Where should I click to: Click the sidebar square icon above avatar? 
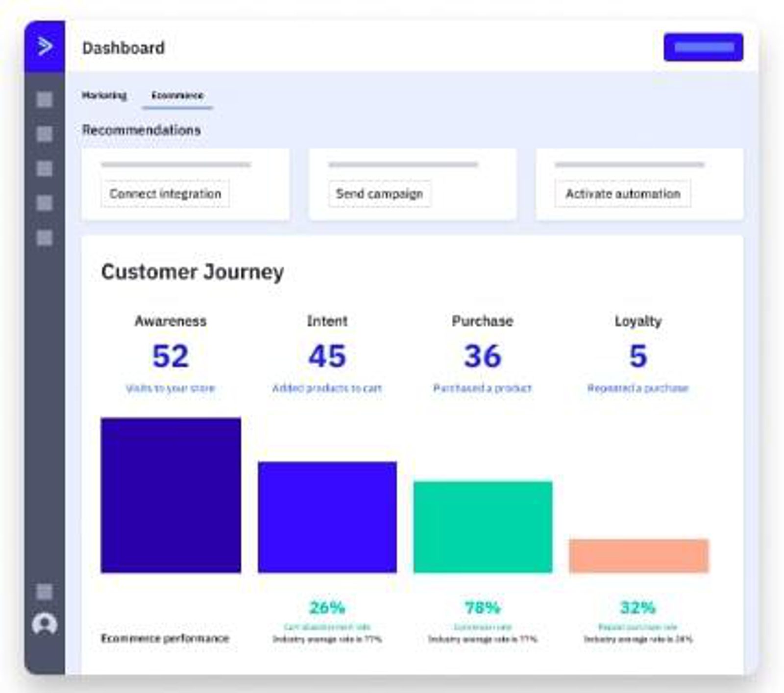45,591
